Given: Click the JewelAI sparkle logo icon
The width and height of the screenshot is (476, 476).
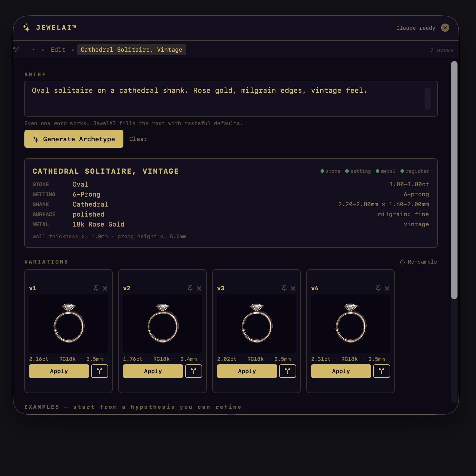Looking at the screenshot, I should [27, 28].
